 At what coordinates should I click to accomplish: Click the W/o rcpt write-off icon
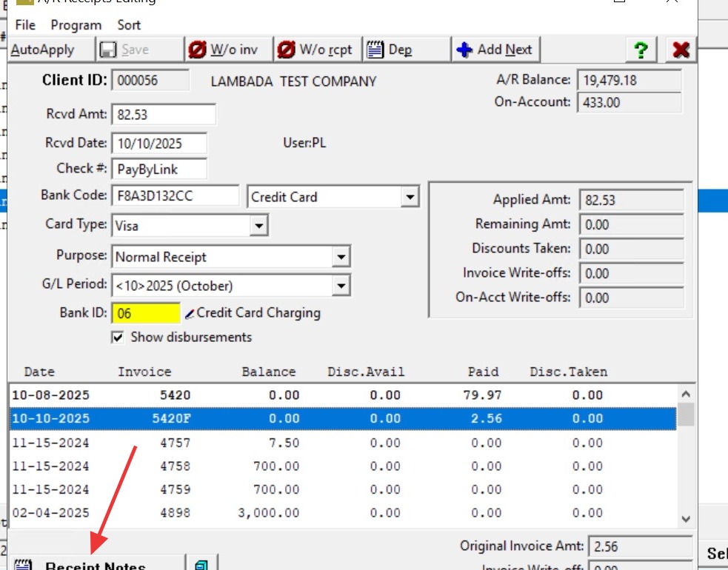click(x=286, y=50)
